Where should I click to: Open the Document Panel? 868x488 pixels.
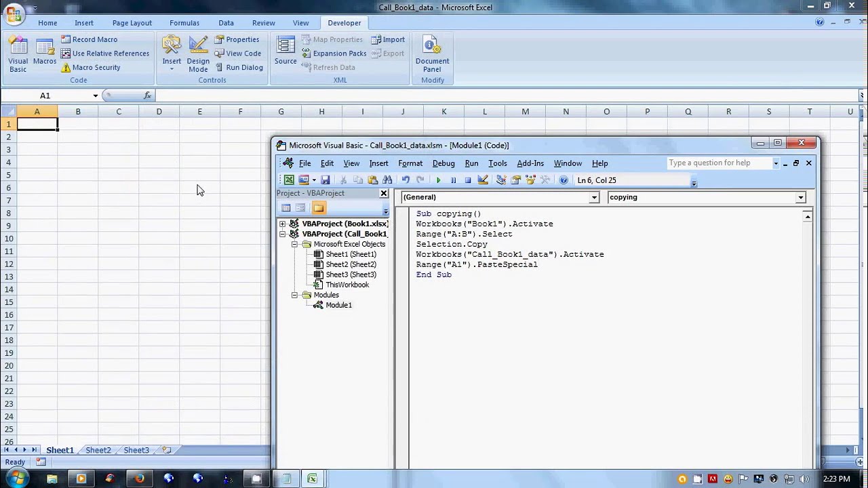pos(432,54)
